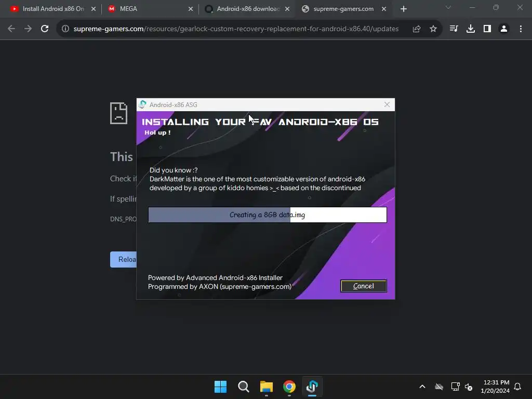Click the 'Did you know :?' text
This screenshot has width=532, height=399.
click(x=174, y=170)
